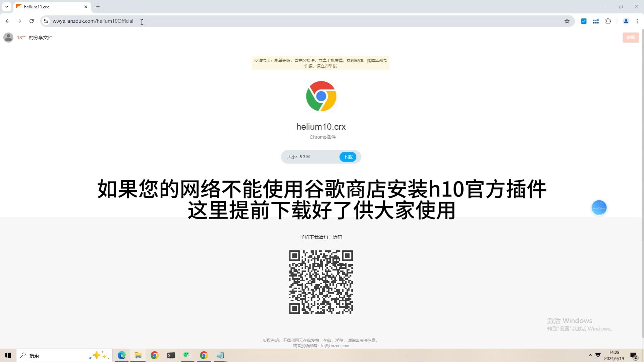Open File Explorer from the taskbar

click(x=138, y=355)
